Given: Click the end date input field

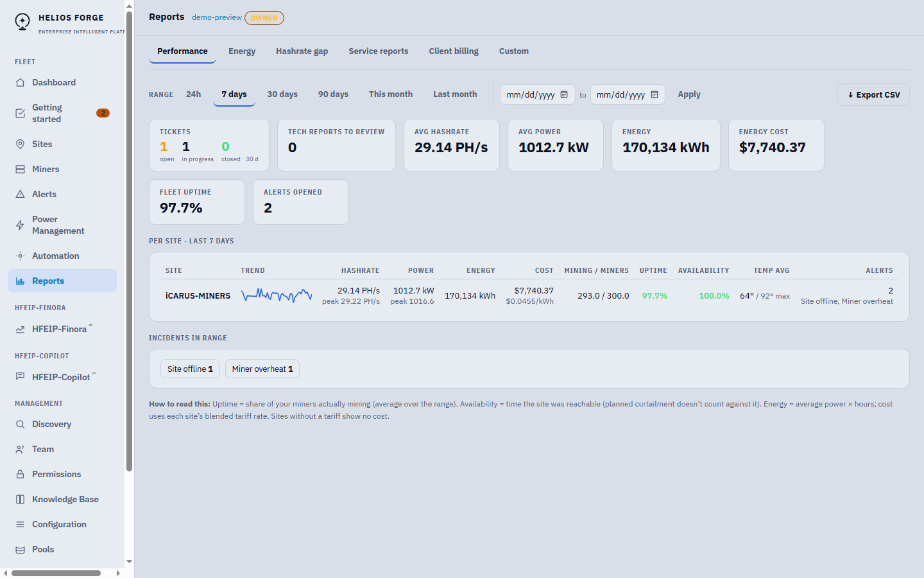Looking at the screenshot, I should pos(628,94).
